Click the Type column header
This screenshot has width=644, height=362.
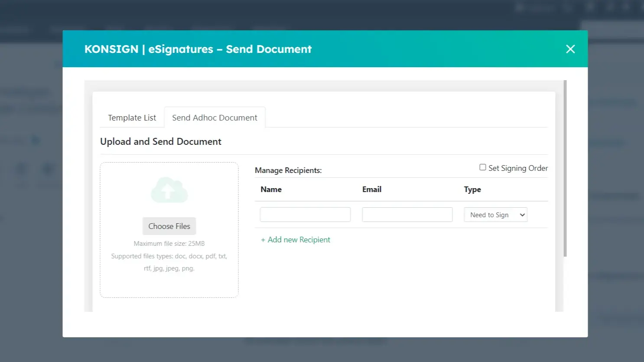[472, 189]
